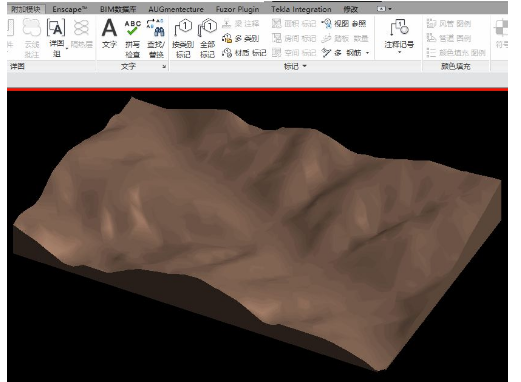Click the 全部标记 tag all icon
Image resolution: width=521 pixels, height=382 pixels.
pos(207,39)
